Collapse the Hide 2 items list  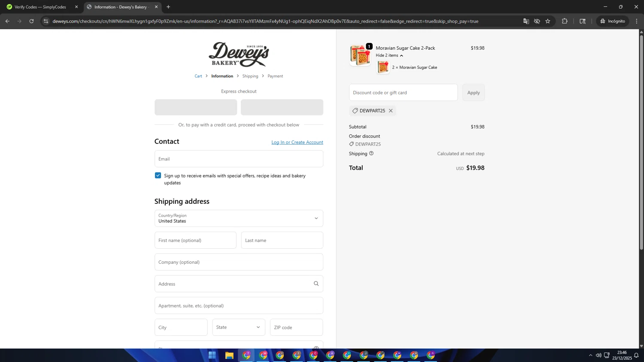(x=389, y=55)
